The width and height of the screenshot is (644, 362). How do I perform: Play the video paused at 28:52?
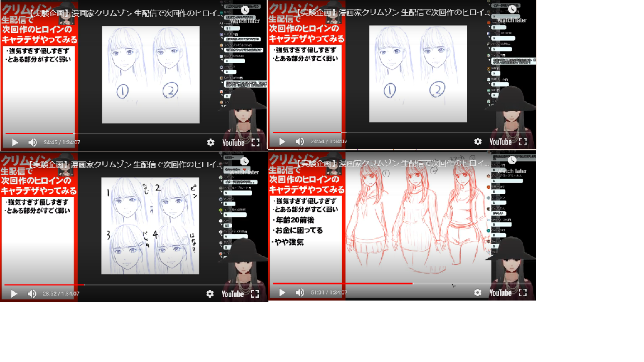14,294
